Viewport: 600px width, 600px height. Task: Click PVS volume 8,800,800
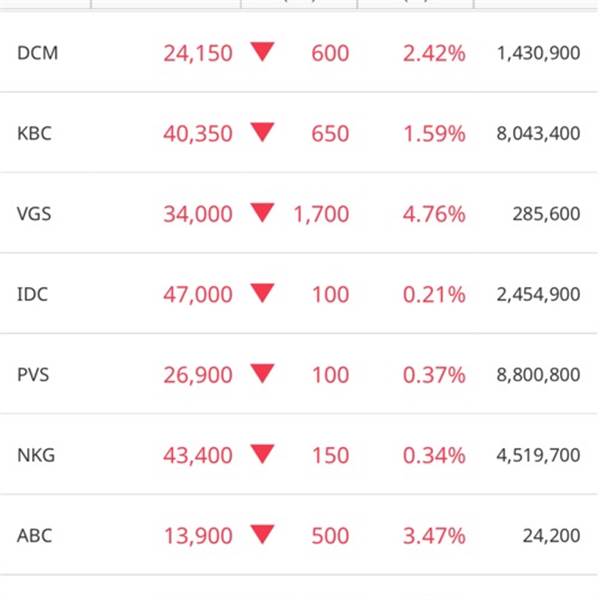(x=538, y=375)
